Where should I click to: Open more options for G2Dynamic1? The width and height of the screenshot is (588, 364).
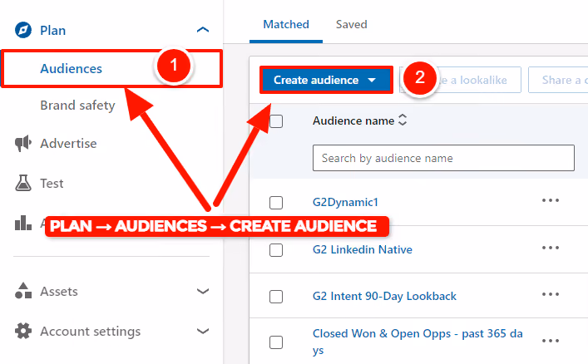[x=550, y=200]
